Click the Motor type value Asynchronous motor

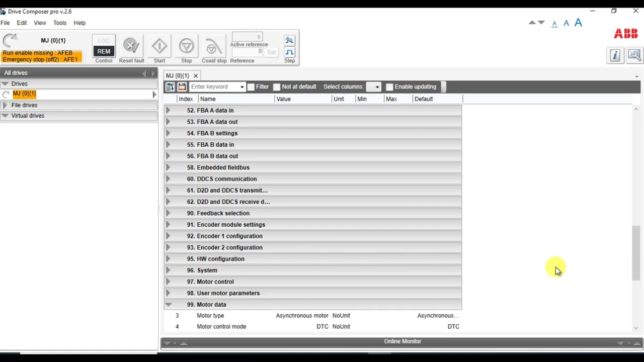click(302, 316)
